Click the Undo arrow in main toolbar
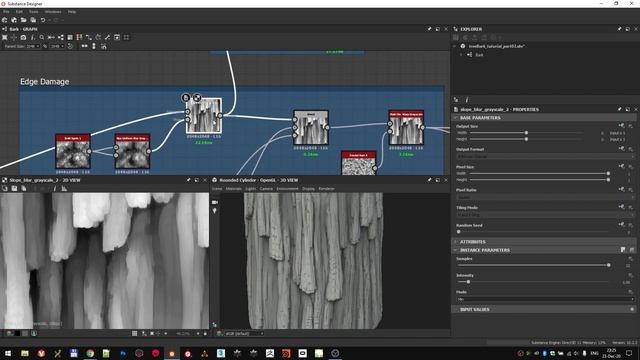This screenshot has width=640, height=360. coord(43,20)
